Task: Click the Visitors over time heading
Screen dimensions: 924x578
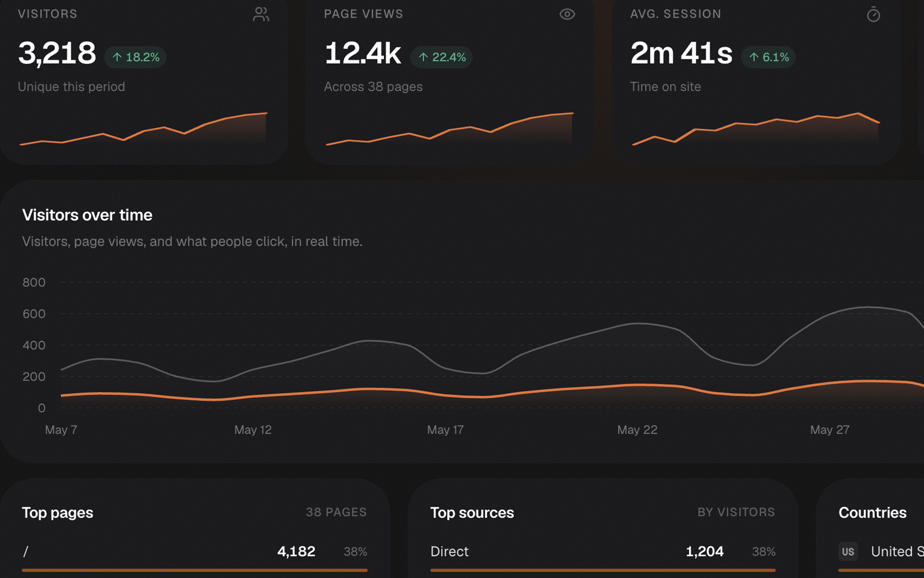Action: 87,215
